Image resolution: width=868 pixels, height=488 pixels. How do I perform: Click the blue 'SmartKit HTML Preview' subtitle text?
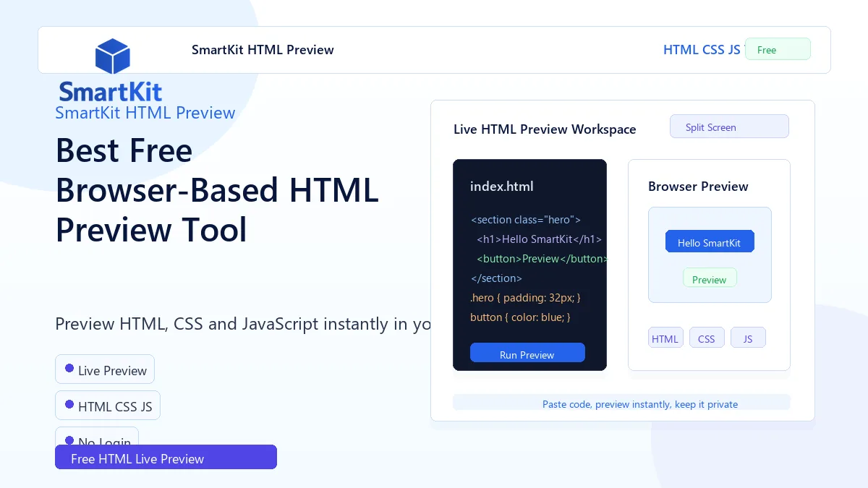[145, 113]
